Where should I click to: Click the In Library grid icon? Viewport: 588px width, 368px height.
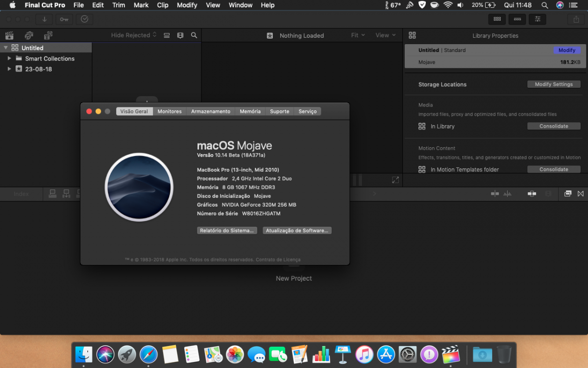pyautogui.click(x=422, y=126)
